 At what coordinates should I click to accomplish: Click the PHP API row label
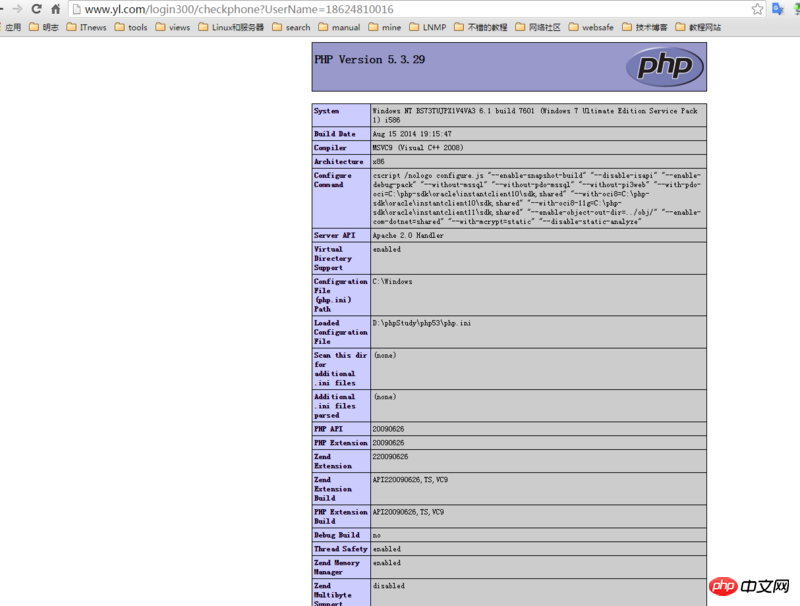pos(328,429)
